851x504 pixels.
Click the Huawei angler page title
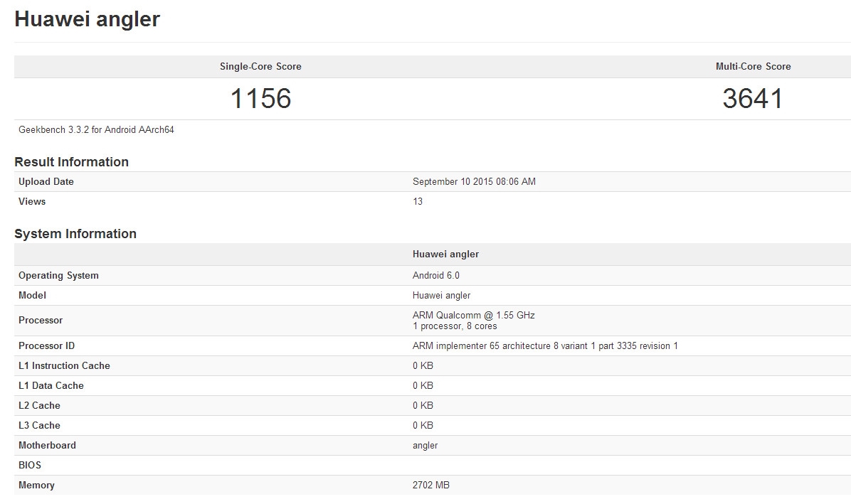(87, 19)
